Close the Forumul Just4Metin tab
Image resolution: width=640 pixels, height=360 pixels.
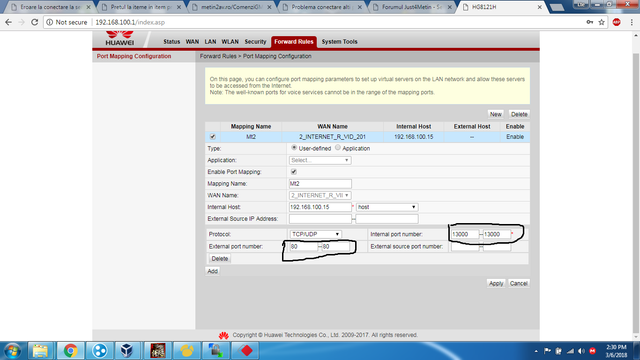click(x=449, y=7)
